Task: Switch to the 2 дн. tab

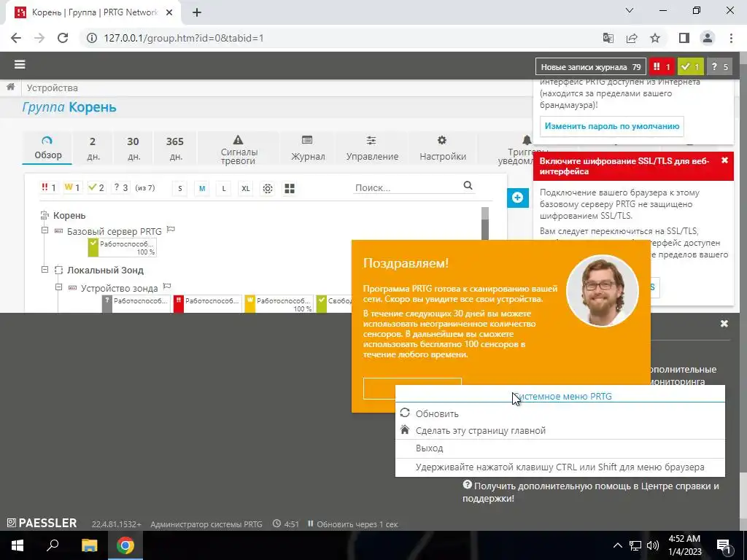Action: pyautogui.click(x=93, y=148)
